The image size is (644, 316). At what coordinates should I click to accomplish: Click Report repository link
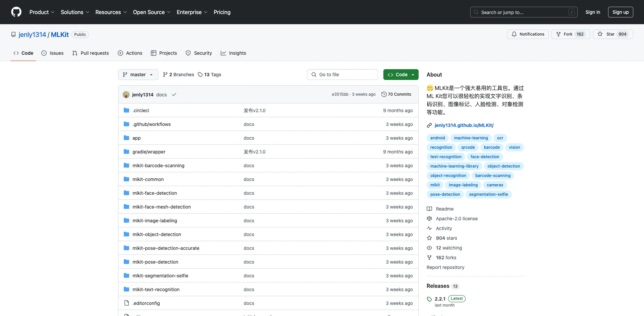445,267
